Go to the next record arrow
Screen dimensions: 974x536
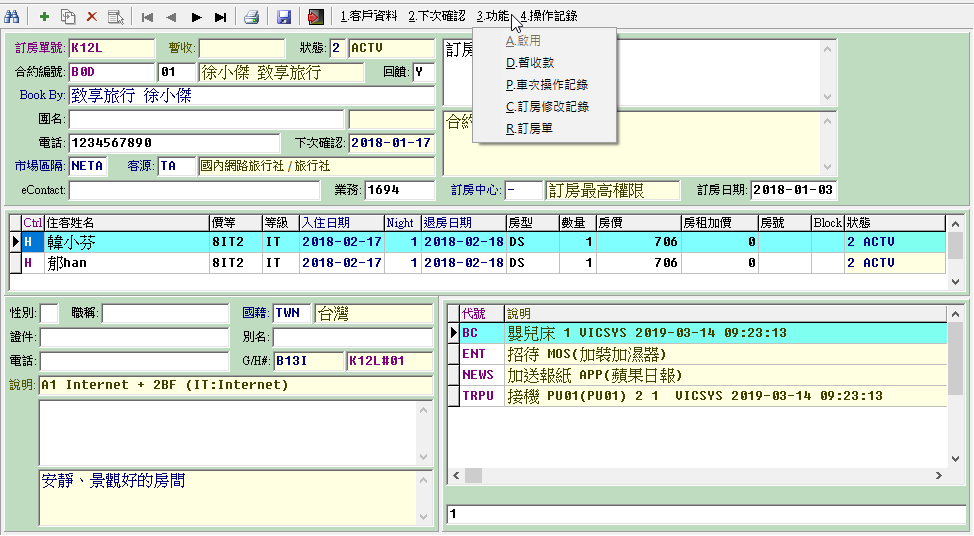tap(196, 16)
